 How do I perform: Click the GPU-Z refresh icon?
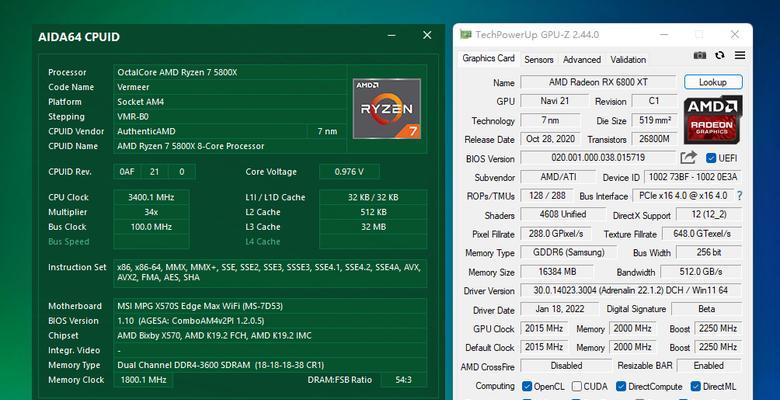[720, 55]
